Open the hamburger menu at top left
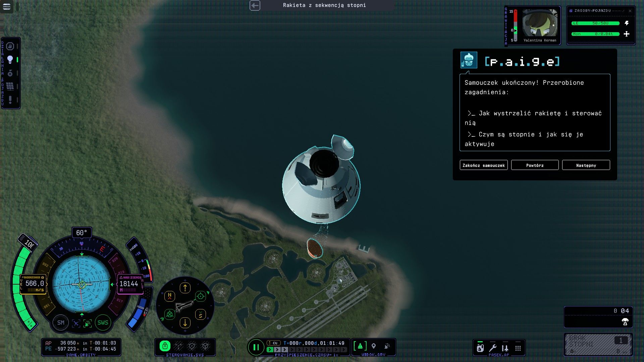 pos(7,6)
